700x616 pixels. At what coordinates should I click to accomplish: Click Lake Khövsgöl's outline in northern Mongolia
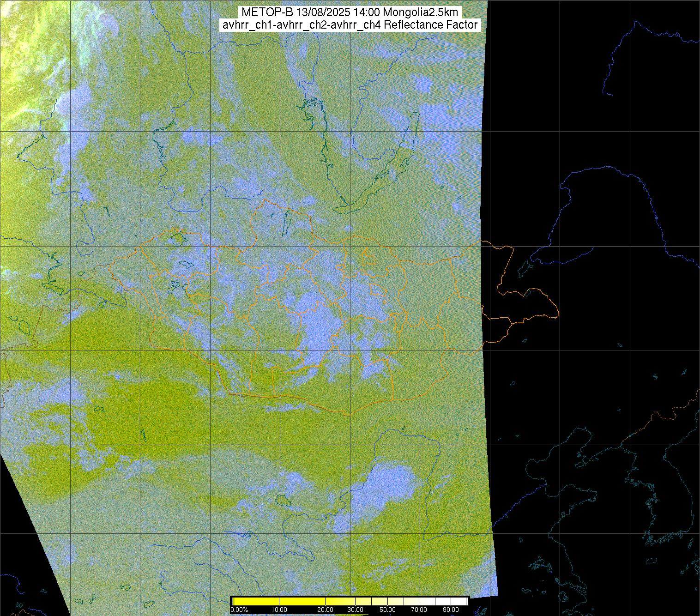pos(287,222)
